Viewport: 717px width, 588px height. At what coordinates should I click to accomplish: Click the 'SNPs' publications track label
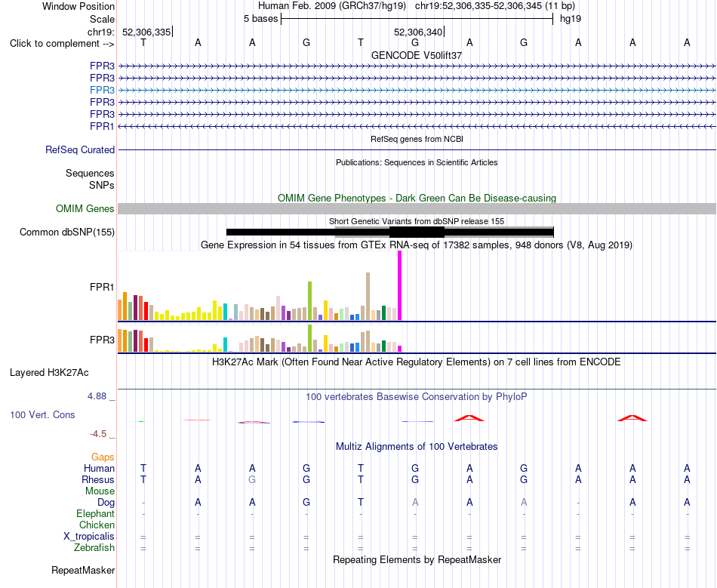[x=102, y=185]
